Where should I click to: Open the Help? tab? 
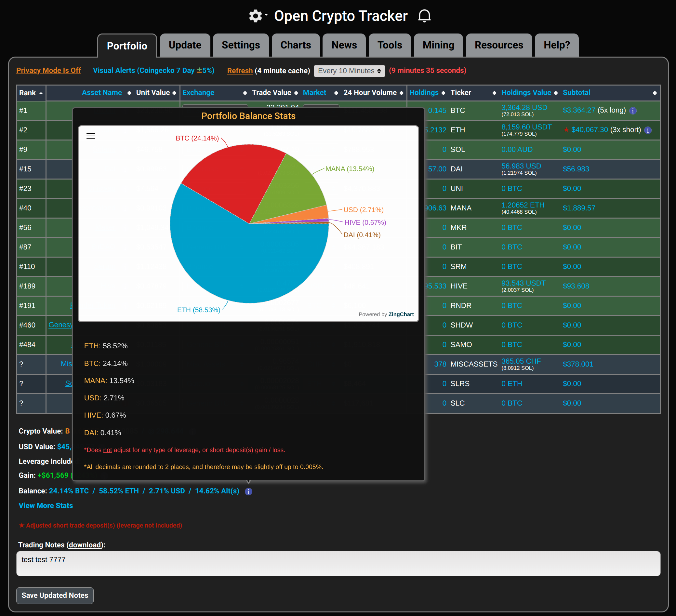pos(557,45)
